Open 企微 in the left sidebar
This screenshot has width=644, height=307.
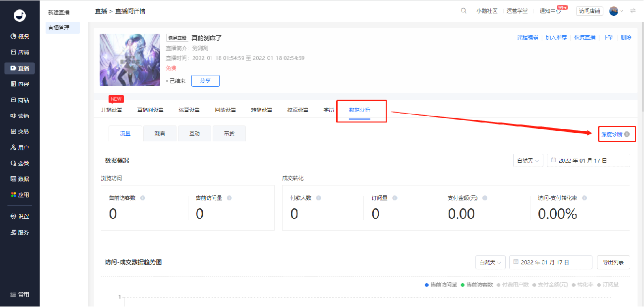point(20,163)
